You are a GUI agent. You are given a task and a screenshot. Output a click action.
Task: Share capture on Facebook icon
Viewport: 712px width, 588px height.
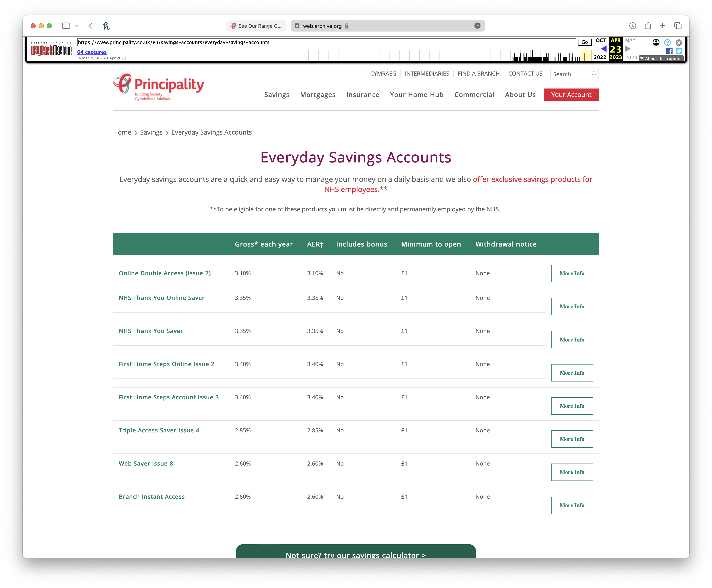pyautogui.click(x=669, y=51)
